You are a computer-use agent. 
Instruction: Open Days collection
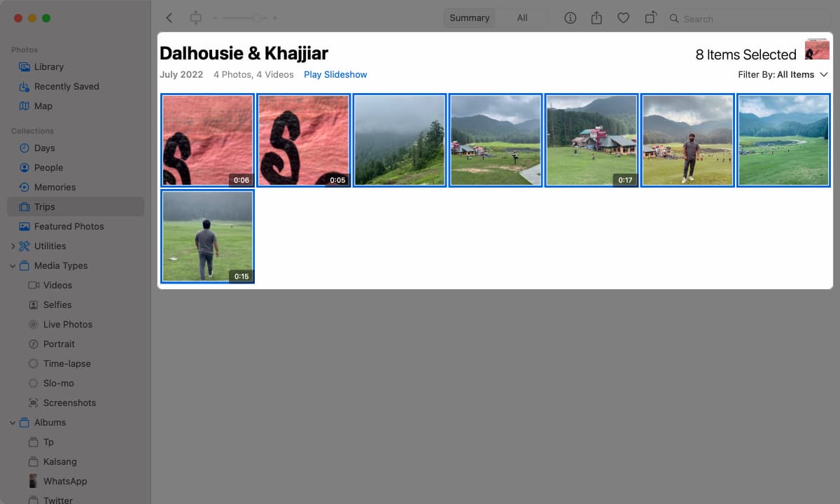pos(76,148)
